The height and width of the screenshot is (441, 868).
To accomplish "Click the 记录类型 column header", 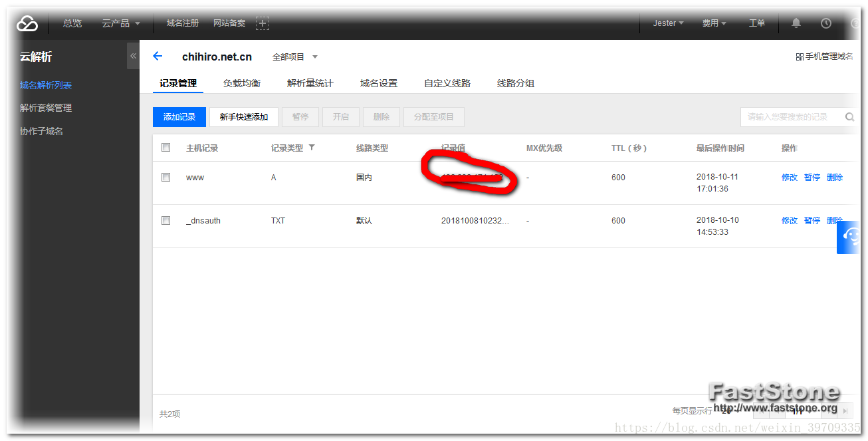I will [x=287, y=148].
